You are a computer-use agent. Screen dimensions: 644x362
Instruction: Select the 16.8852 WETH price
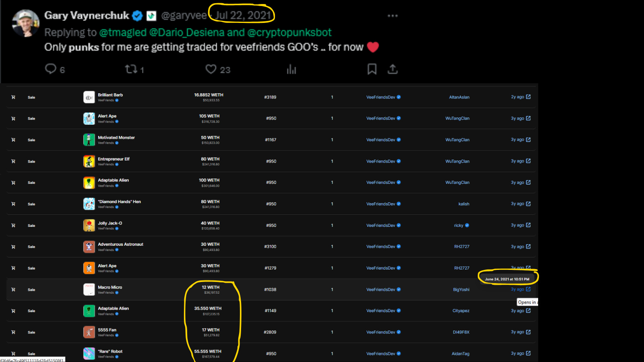pyautogui.click(x=208, y=95)
